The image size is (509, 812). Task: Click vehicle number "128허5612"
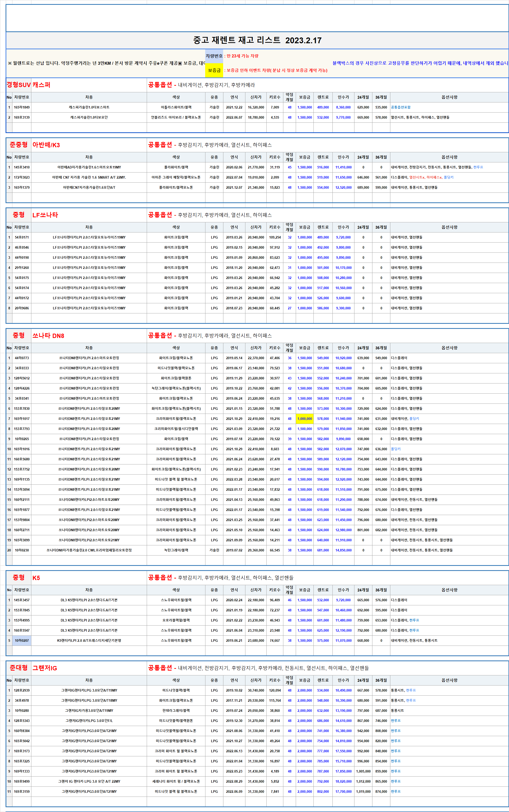(22, 378)
